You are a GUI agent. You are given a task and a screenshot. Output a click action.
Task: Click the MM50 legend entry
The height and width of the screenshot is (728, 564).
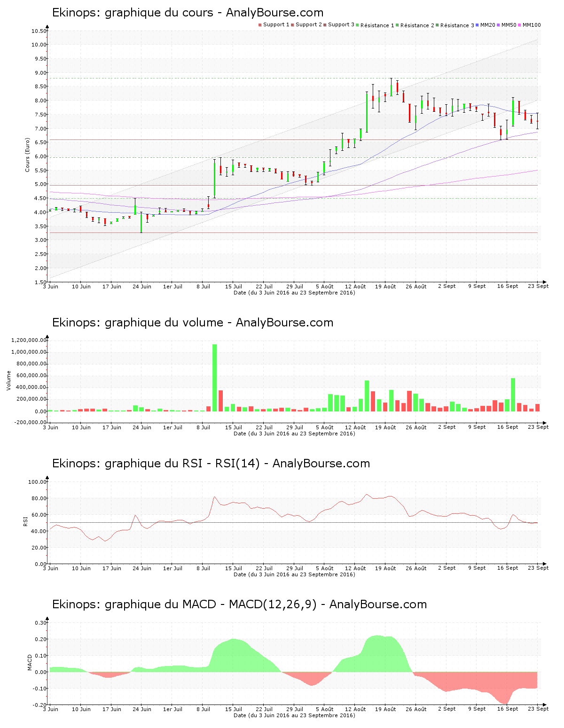pyautogui.click(x=509, y=25)
